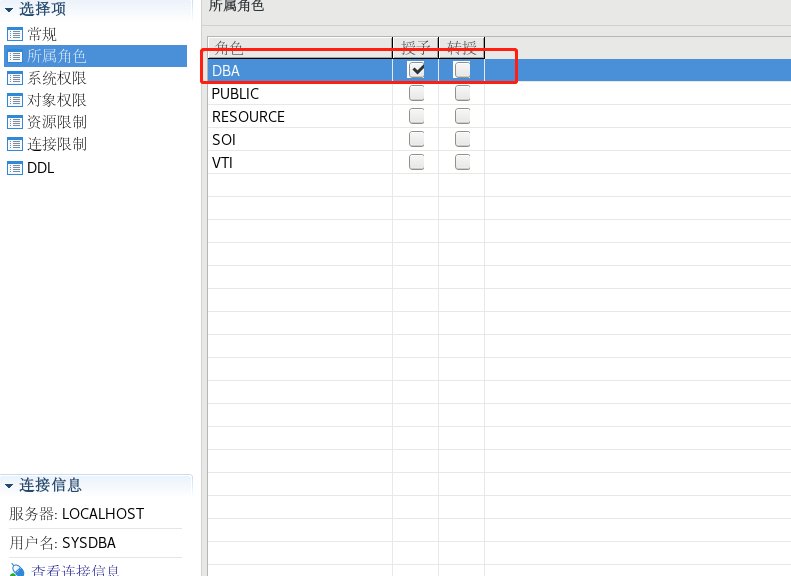Viewport: 791px width, 576px height.
Task: Click the 系统权限 page icon
Action: point(15,78)
